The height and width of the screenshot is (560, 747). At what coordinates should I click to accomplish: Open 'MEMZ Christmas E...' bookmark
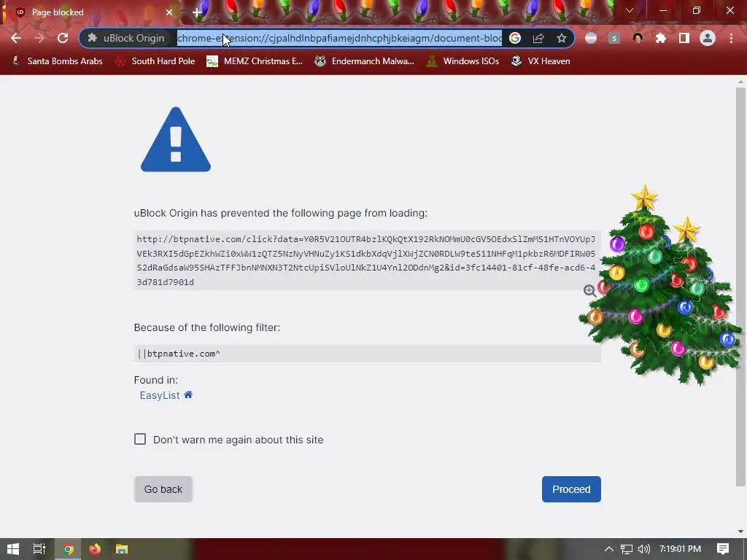pyautogui.click(x=255, y=61)
